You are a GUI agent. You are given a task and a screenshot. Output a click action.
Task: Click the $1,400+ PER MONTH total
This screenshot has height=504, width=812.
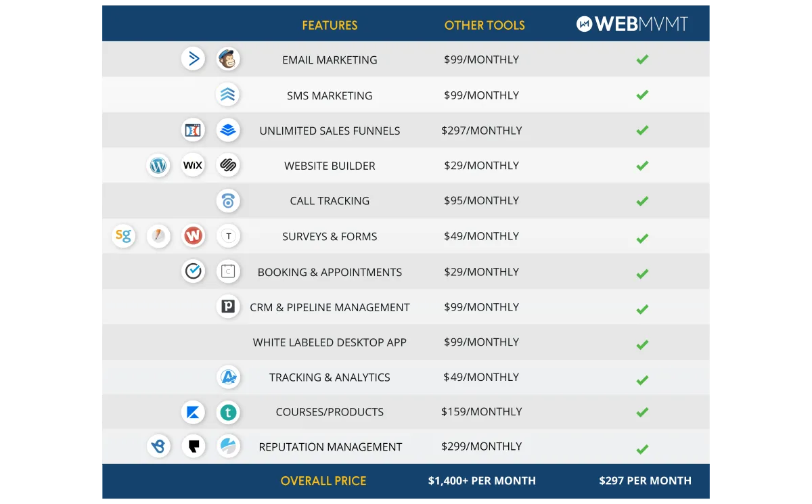(x=482, y=481)
